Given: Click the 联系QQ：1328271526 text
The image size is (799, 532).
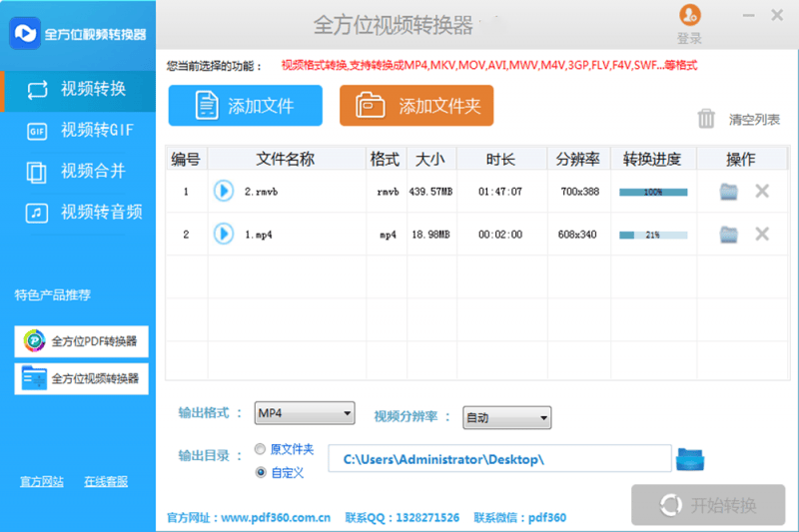Looking at the screenshot, I should [x=402, y=518].
